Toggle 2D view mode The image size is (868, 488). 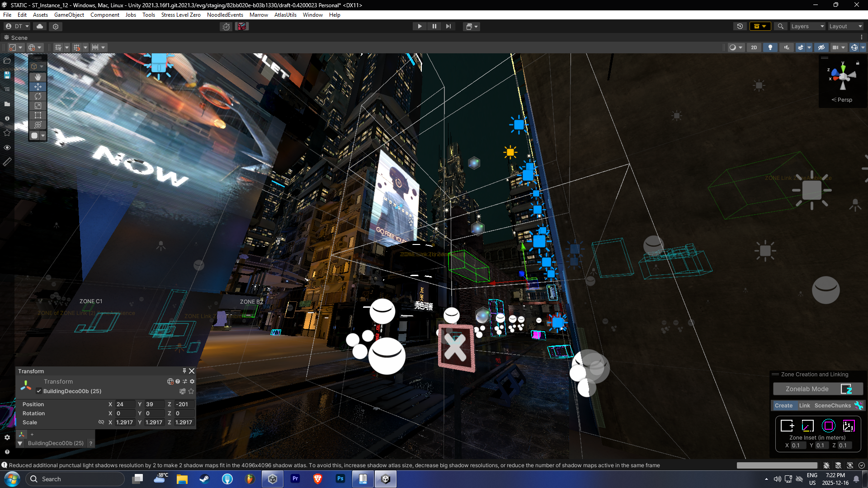(754, 47)
